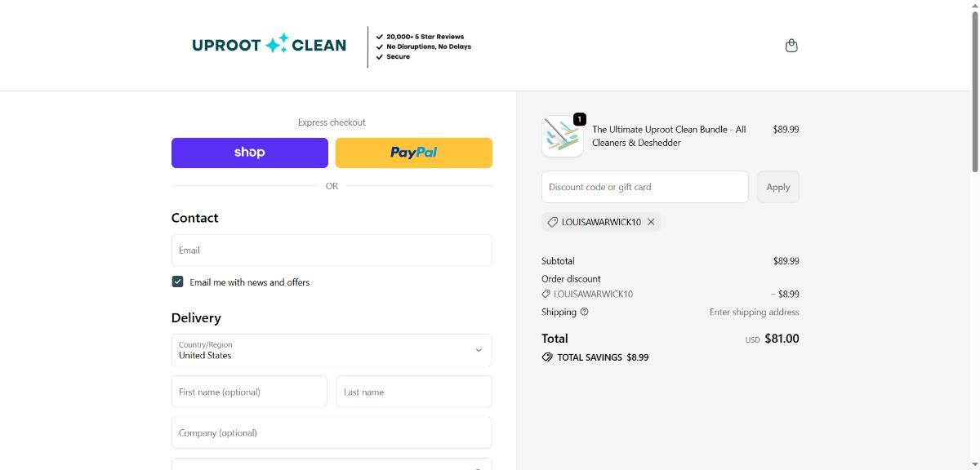Pay with Shop Pay express checkout

pos(249,153)
